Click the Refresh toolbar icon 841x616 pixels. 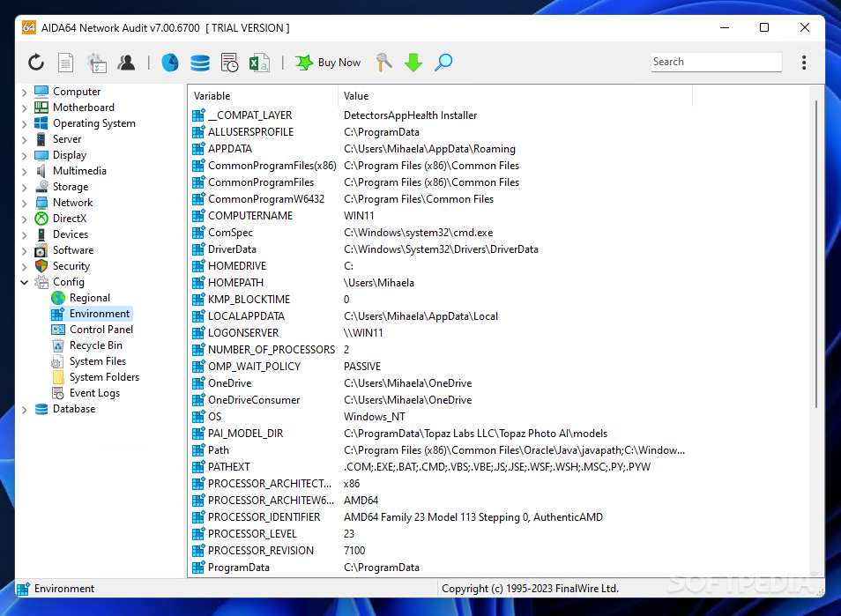point(36,63)
